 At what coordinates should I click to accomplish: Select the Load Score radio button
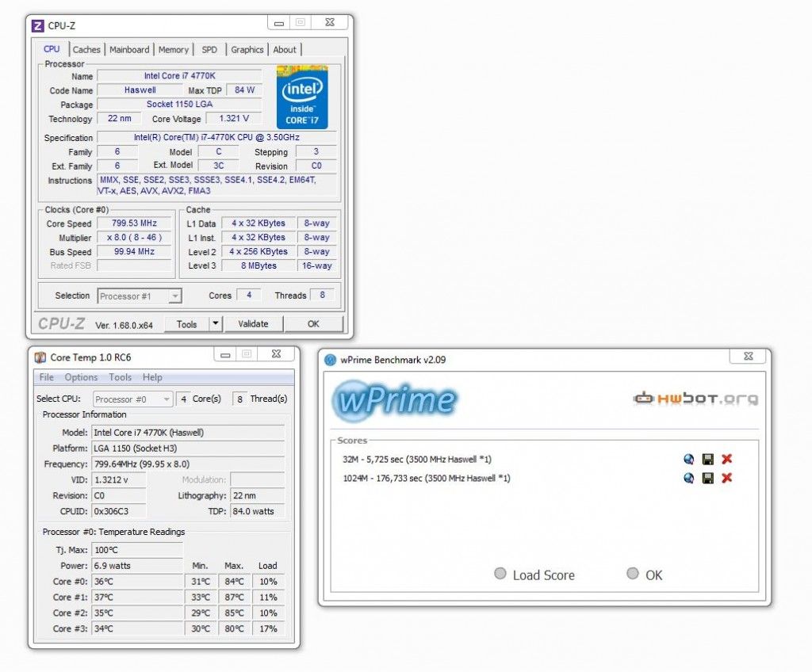click(500, 574)
